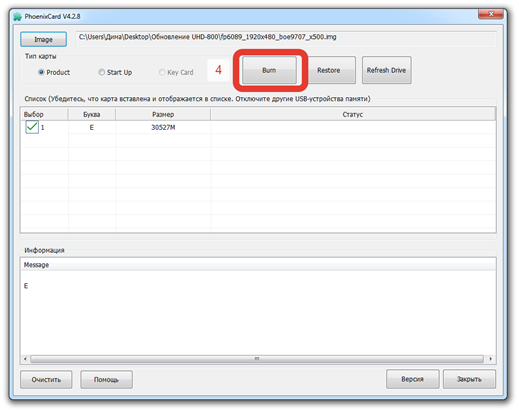Close the program with Закрыть button
Image resolution: width=519 pixels, height=412 pixels.
pyautogui.click(x=469, y=379)
